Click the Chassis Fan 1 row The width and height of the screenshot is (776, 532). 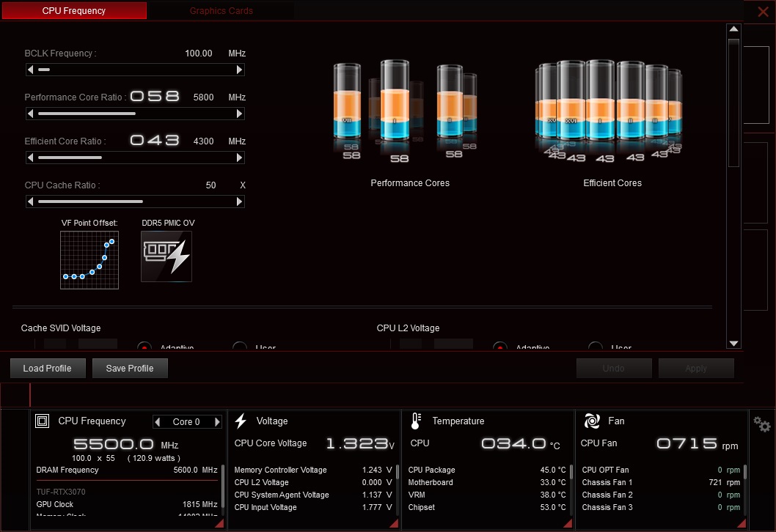pyautogui.click(x=661, y=483)
